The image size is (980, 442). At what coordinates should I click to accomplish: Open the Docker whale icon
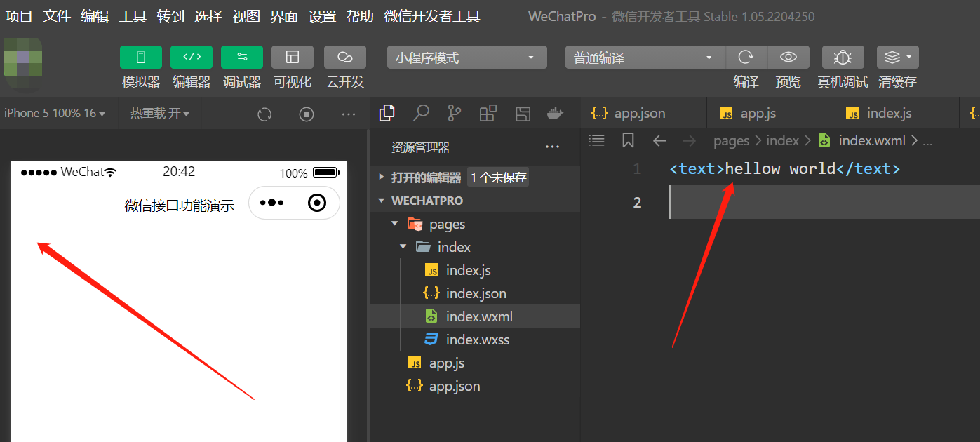555,114
